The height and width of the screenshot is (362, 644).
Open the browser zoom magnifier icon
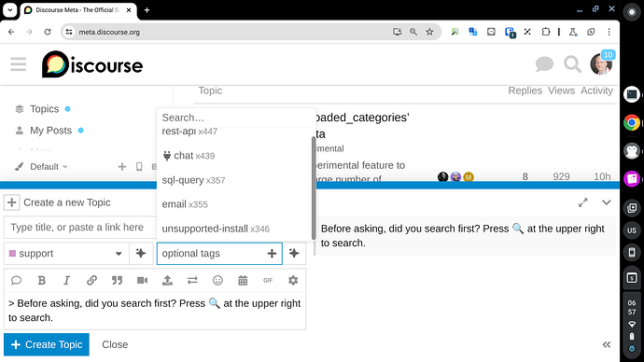[413, 32]
